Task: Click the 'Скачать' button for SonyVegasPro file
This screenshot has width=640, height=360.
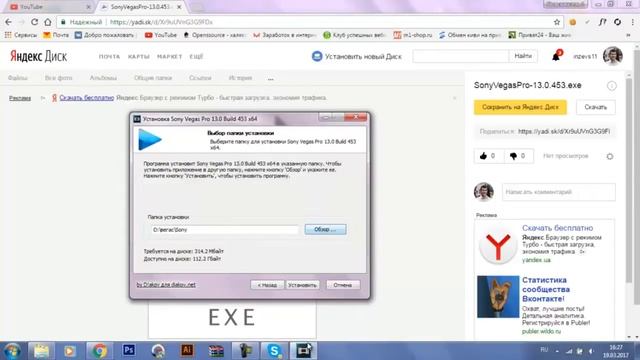Action: [596, 107]
